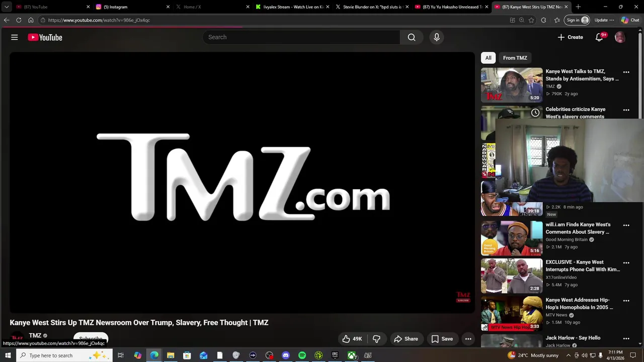Like the video with 49K likes
Viewport: 644px width, 362px height.
353,339
